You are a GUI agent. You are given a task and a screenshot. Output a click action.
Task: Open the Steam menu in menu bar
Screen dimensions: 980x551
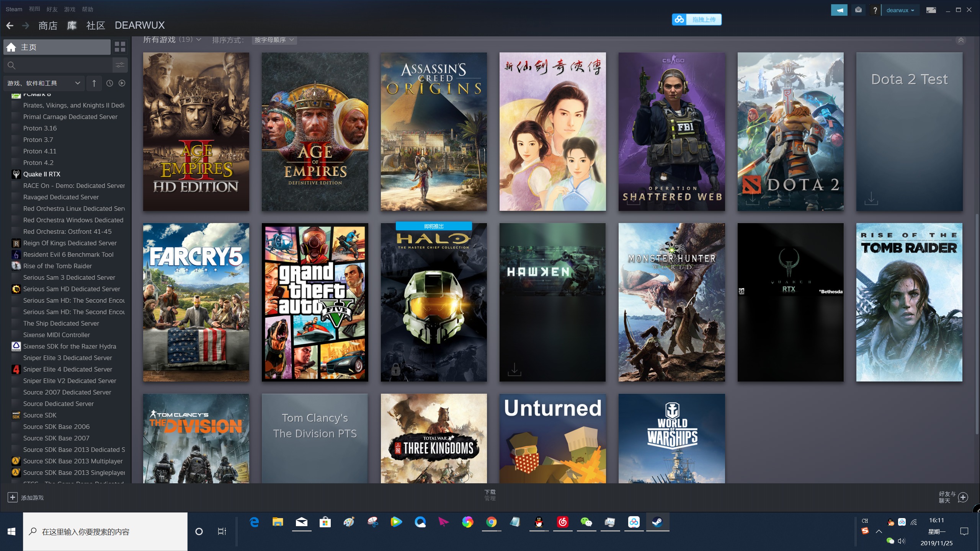coord(14,9)
